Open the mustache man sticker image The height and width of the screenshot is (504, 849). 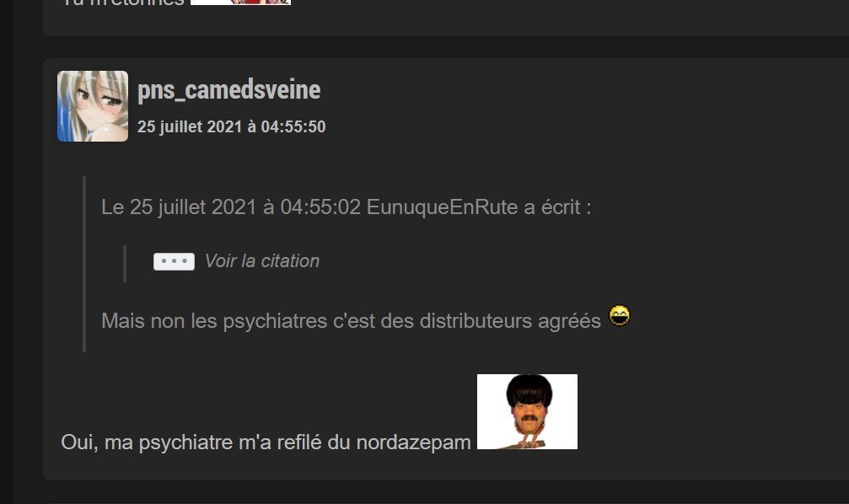coord(527,411)
